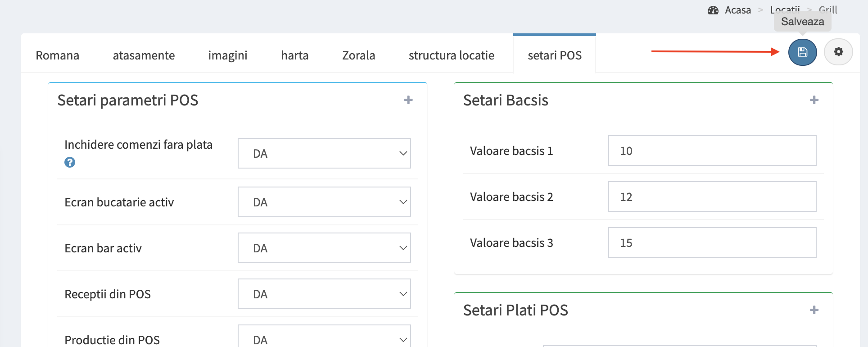868x347 pixels.
Task: Open Inchidere comenzi fara plata dropdown
Action: [x=324, y=154]
